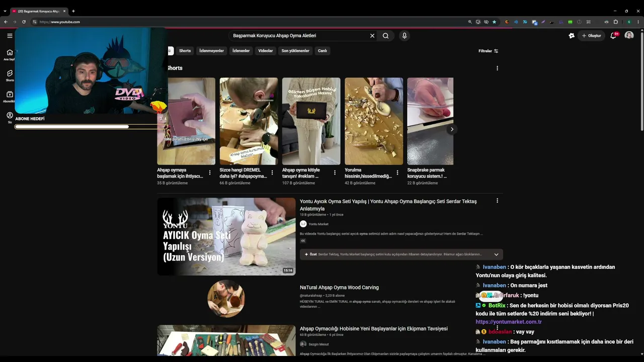Open the 'Ahşap oyma kitiyle tanışın' short thumbnail

(x=311, y=121)
